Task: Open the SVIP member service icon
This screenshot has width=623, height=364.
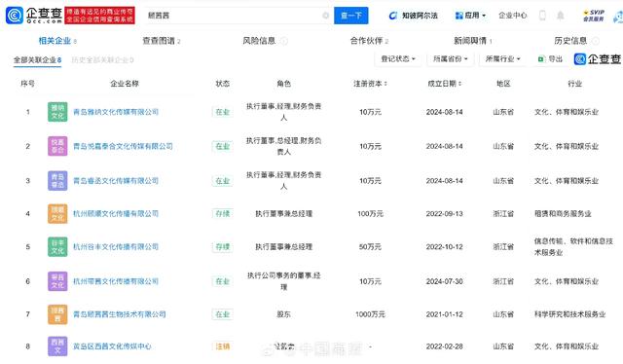Action: [x=594, y=16]
